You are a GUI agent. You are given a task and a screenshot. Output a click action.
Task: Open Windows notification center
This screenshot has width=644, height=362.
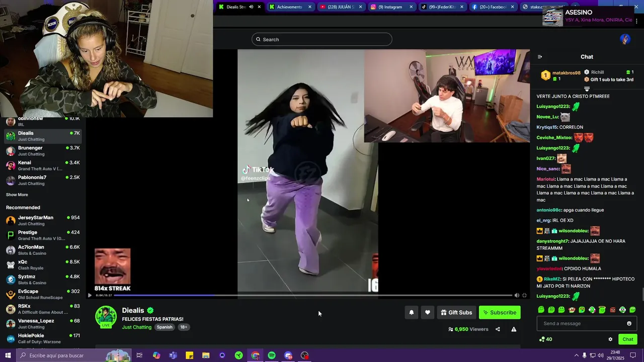pos(633,355)
